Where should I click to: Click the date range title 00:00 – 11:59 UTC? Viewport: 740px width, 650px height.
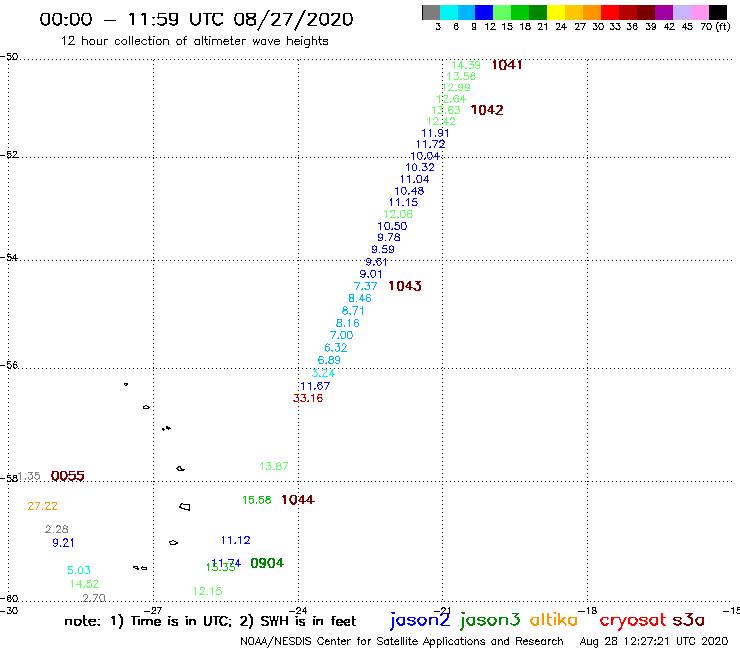point(196,19)
